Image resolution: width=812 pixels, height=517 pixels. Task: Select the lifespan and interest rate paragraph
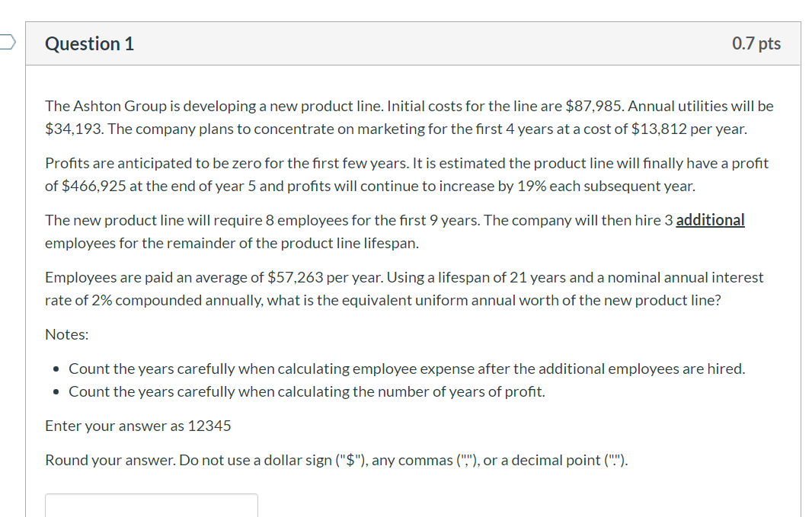pos(404,288)
